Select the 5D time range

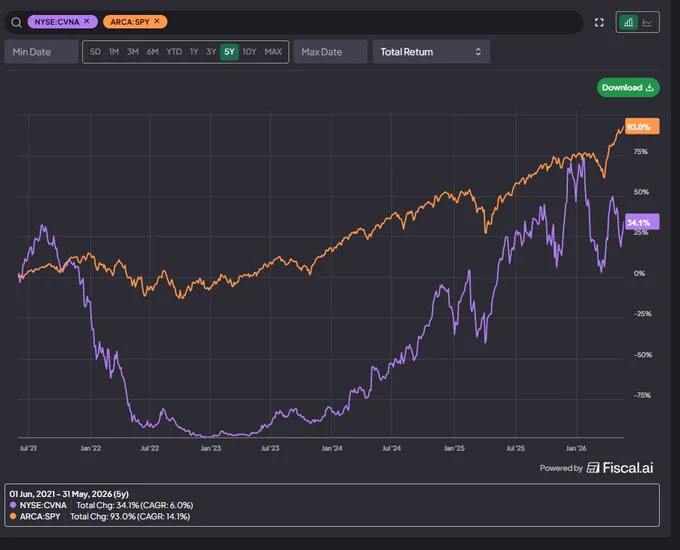click(95, 52)
